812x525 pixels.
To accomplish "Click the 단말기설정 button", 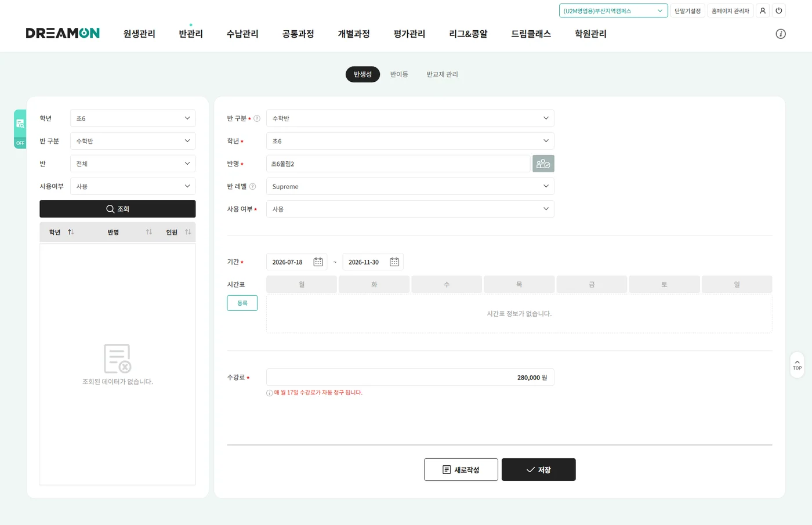I will (687, 10).
